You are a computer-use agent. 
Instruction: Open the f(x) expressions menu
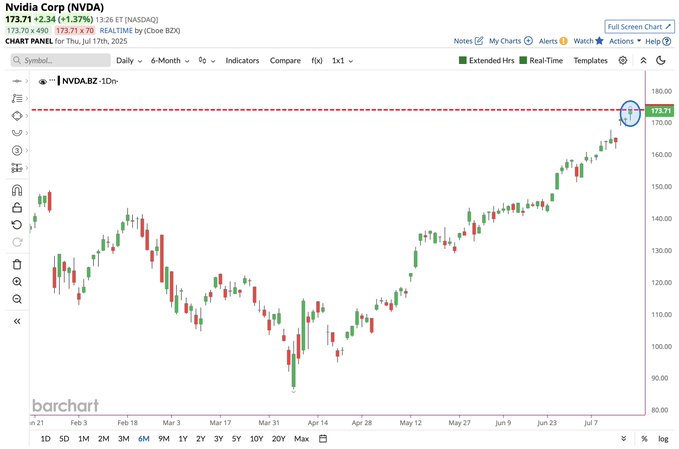pos(317,61)
